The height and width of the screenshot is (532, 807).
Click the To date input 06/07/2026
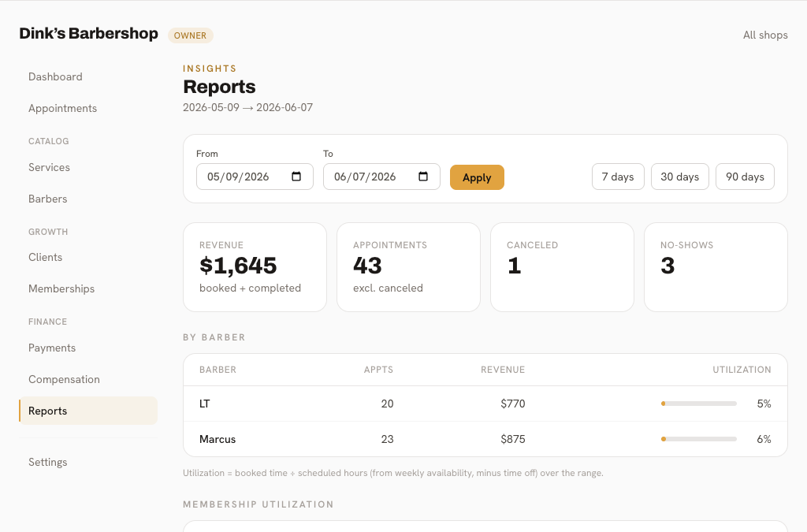381,177
